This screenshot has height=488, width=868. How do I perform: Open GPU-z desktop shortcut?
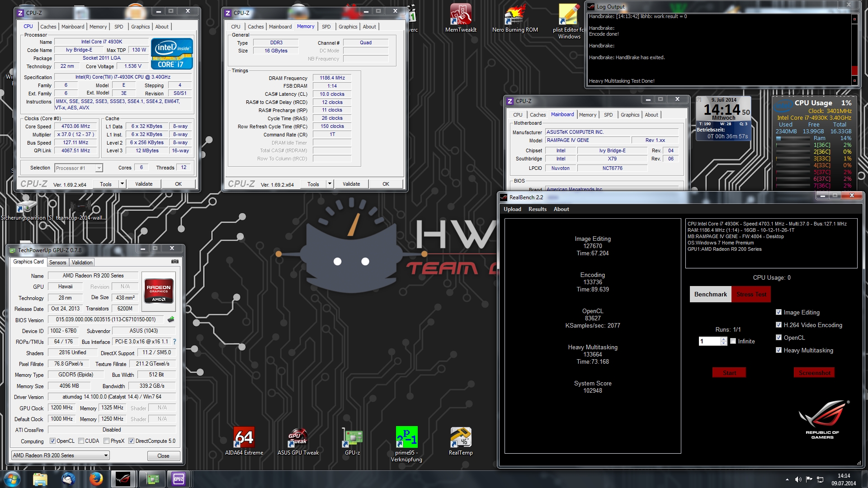click(x=353, y=441)
